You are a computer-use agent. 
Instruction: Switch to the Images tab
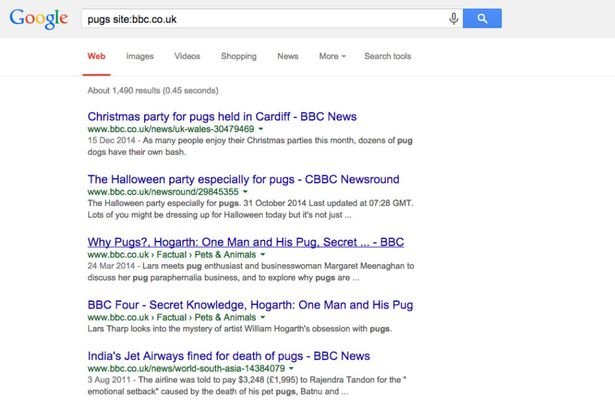click(140, 57)
